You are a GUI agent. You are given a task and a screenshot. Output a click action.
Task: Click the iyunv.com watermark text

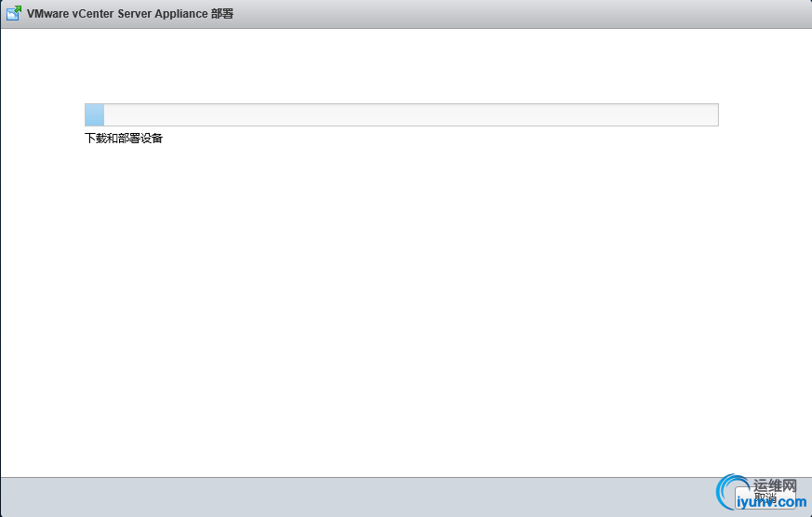pyautogui.click(x=771, y=501)
